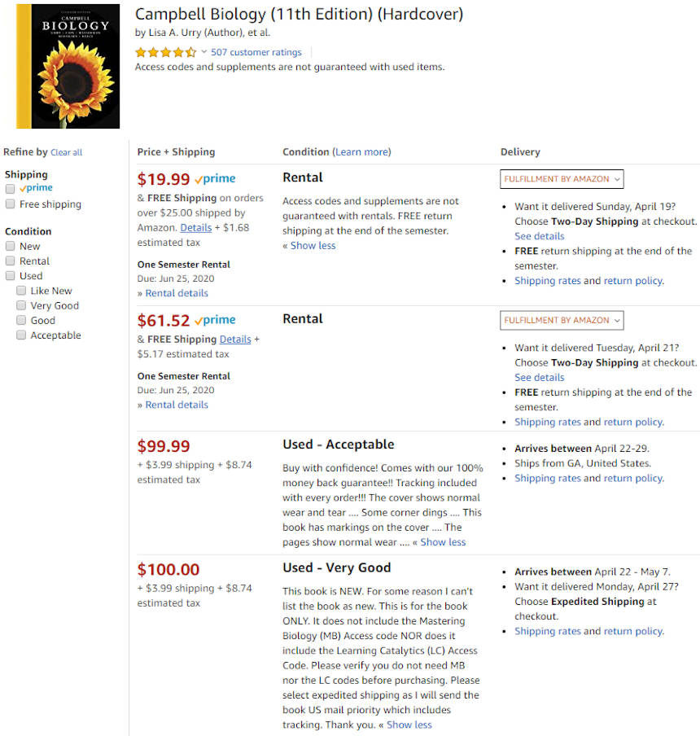Open the 507 customer ratings link
700x736 pixels.
(256, 52)
